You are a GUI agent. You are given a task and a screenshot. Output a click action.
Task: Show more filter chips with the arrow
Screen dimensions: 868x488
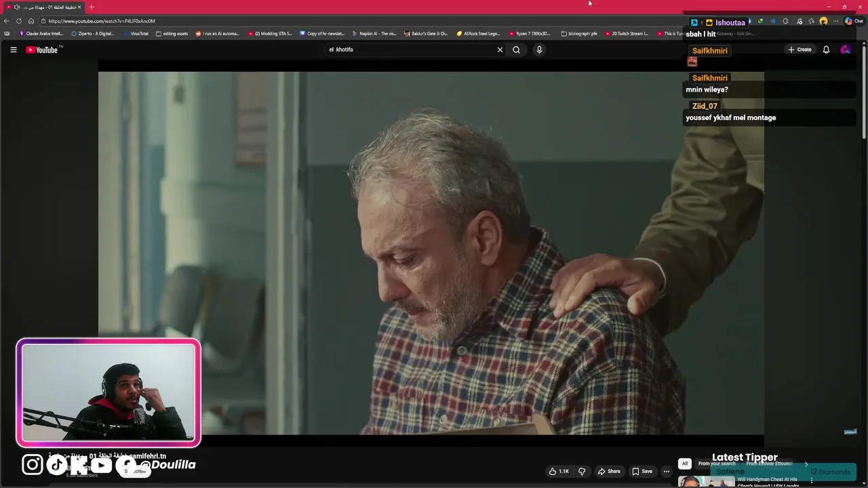pos(806,464)
